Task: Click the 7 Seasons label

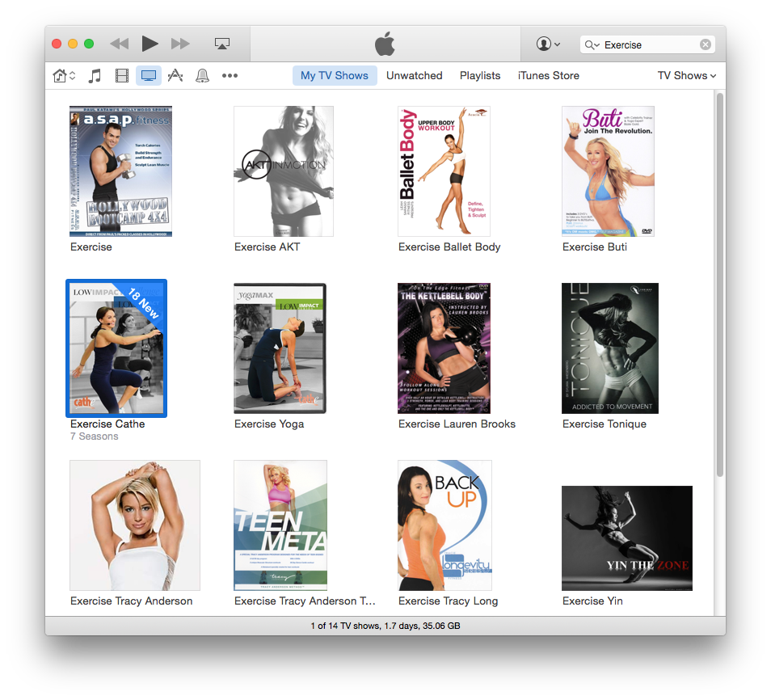Action: (x=94, y=436)
